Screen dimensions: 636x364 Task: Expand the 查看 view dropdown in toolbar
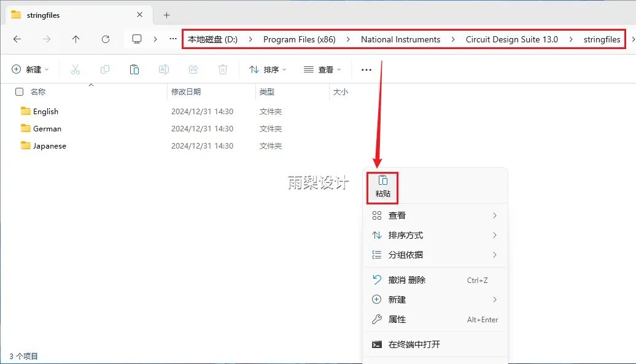(x=322, y=69)
